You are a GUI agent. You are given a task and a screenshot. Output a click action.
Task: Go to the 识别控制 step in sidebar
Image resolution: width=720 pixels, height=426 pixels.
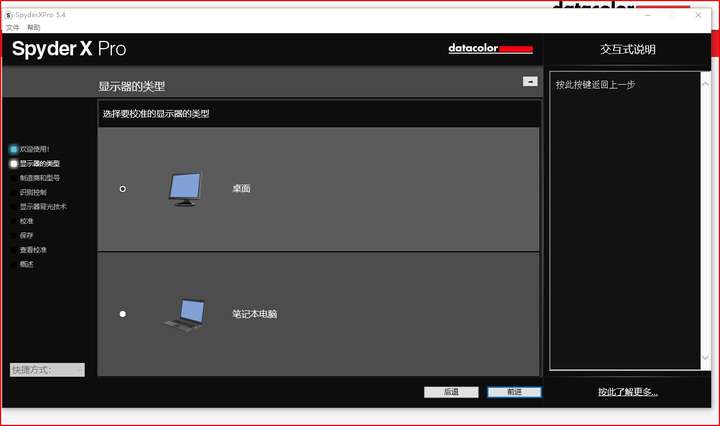pos(33,192)
